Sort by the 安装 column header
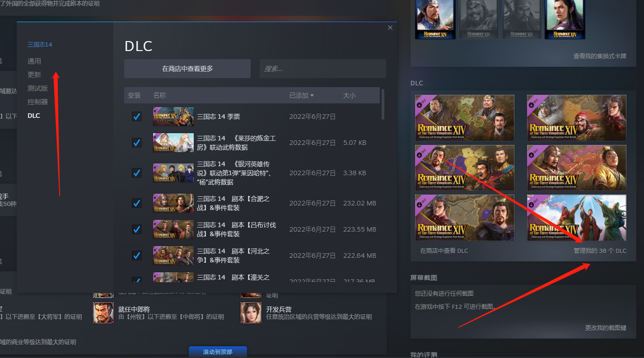Viewport: 644px width, 358px height. pos(134,95)
